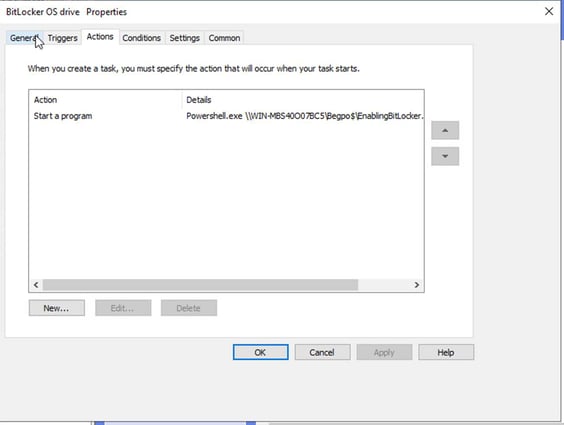The width and height of the screenshot is (564, 425).
Task: Open the Triggers tab
Action: (63, 38)
